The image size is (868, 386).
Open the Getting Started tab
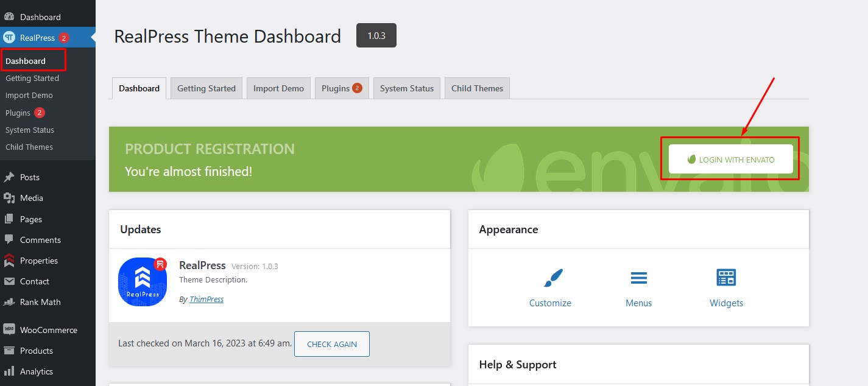[206, 88]
